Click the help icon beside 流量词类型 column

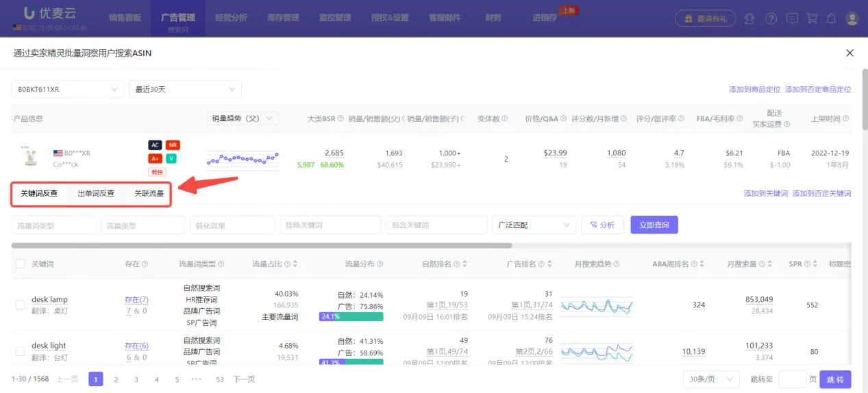tap(221, 264)
